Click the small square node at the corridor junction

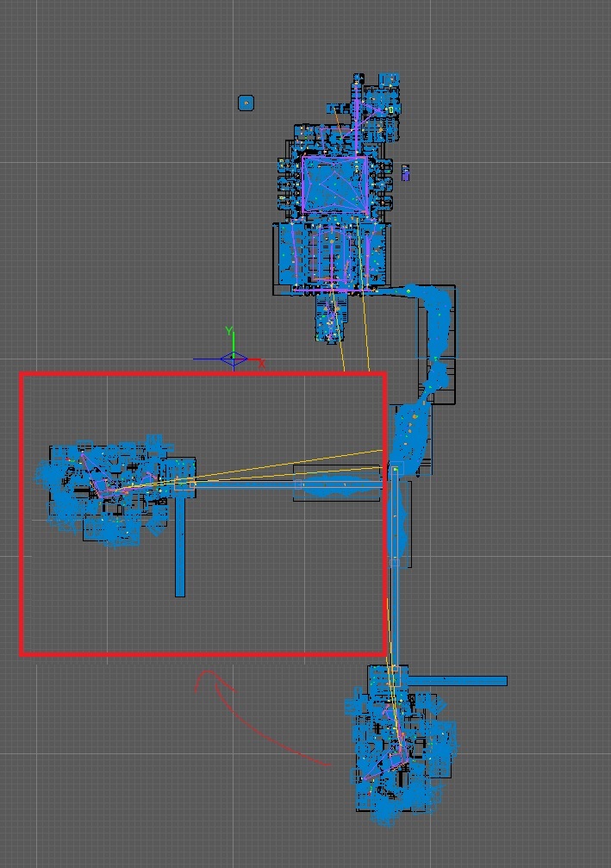click(x=395, y=471)
